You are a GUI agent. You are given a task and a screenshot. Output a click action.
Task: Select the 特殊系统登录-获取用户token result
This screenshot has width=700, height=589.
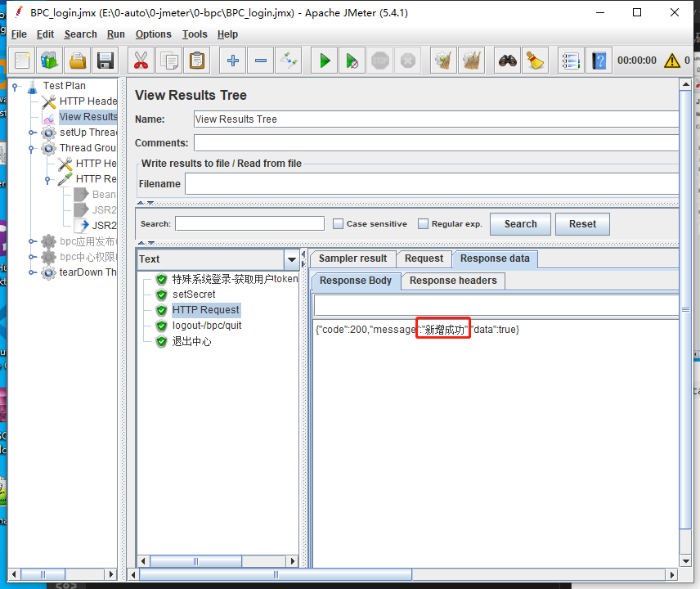(x=235, y=279)
